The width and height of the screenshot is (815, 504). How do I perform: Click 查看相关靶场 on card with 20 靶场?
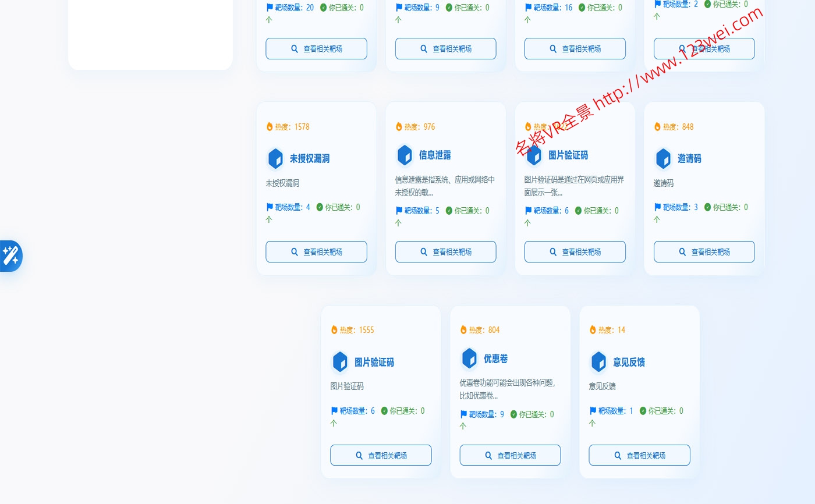(316, 49)
